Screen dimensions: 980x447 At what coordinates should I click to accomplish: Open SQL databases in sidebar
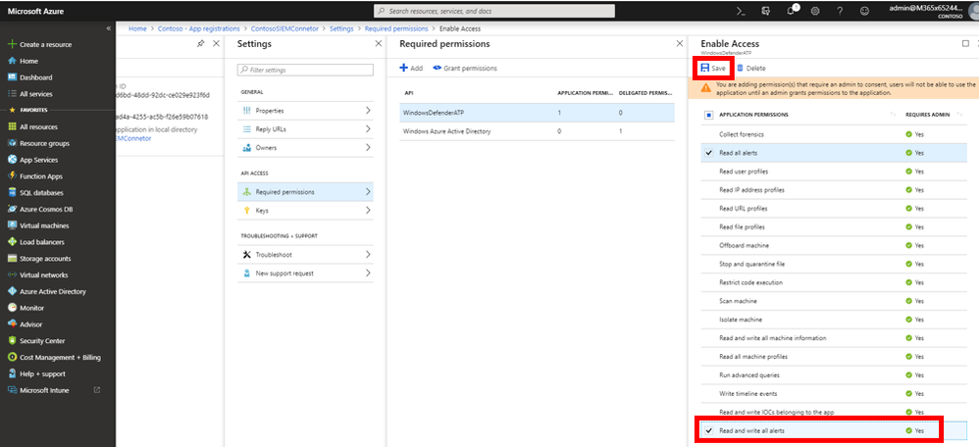pos(40,193)
